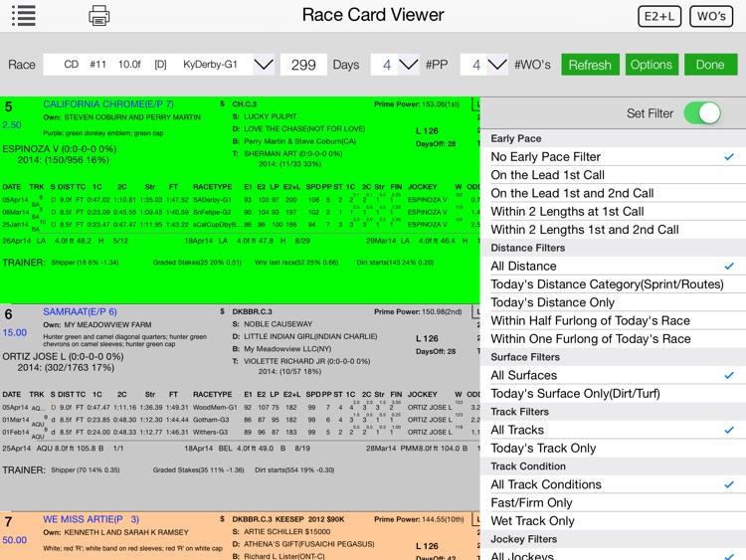746x560 pixels.
Task: Select No Early Pace Filter
Action: point(613,156)
